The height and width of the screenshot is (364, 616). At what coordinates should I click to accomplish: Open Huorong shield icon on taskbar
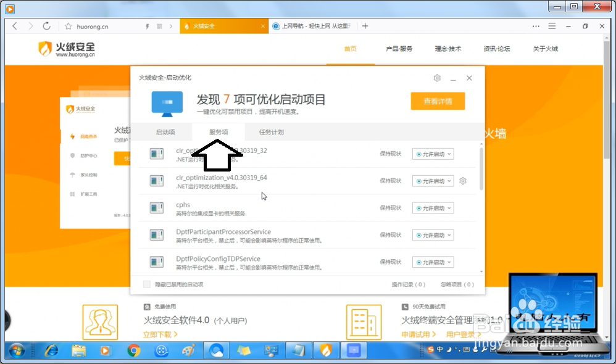(x=326, y=350)
